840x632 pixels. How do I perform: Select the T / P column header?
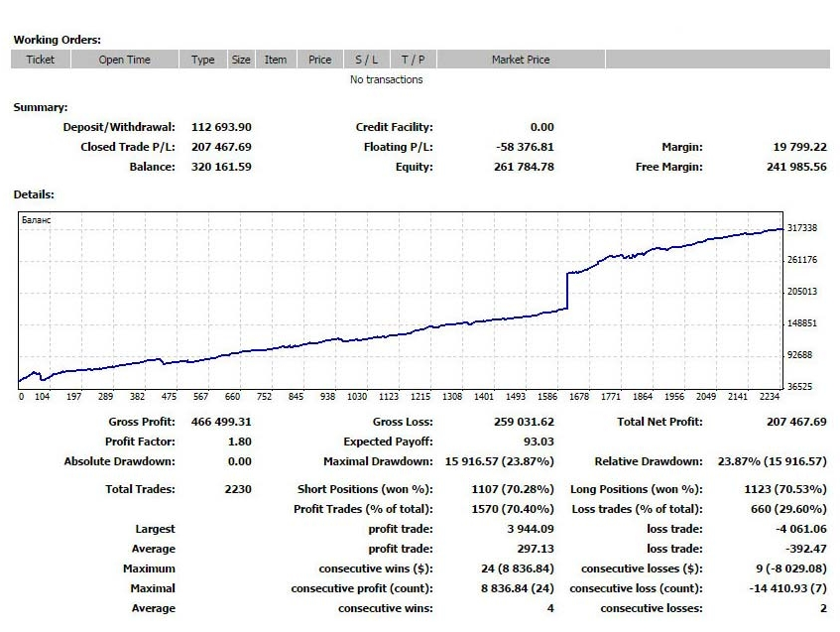(x=414, y=60)
